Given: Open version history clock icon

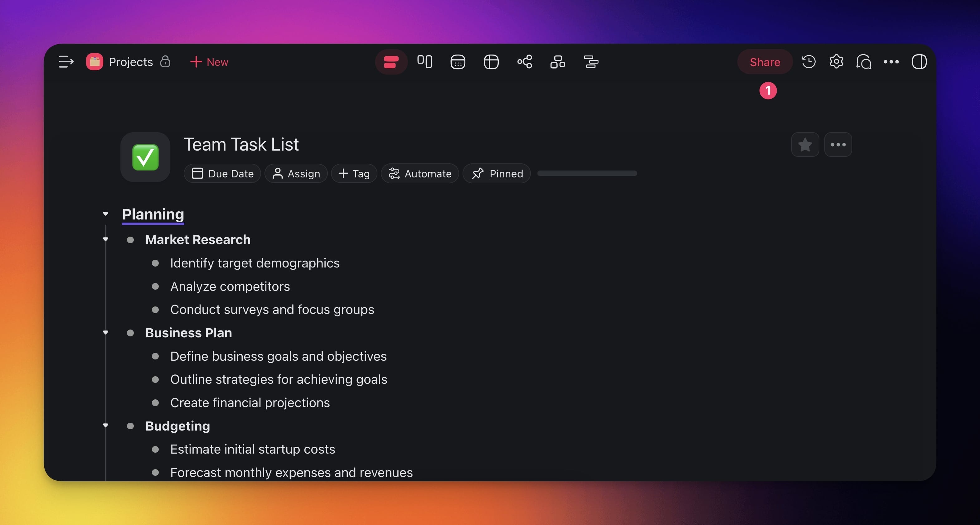Looking at the screenshot, I should 808,62.
